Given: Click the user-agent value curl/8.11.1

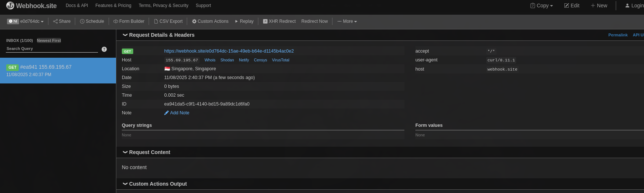Looking at the screenshot, I should 501,60.
